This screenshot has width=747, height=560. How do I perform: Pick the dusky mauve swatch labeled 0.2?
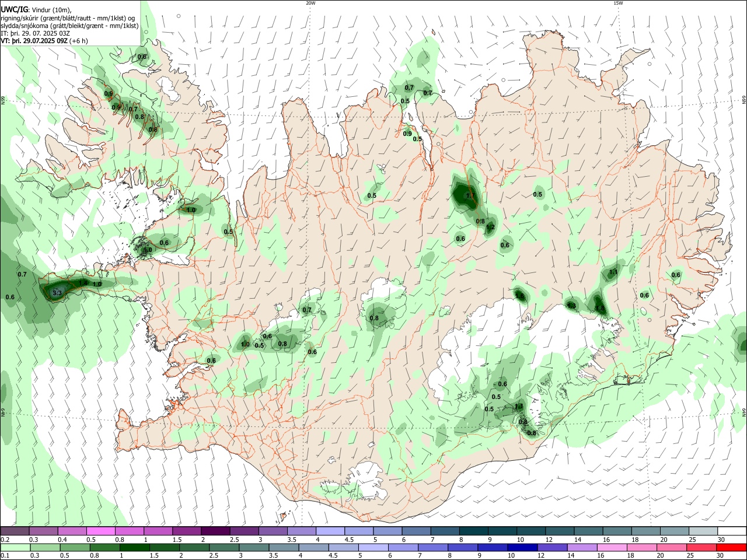click(x=15, y=531)
